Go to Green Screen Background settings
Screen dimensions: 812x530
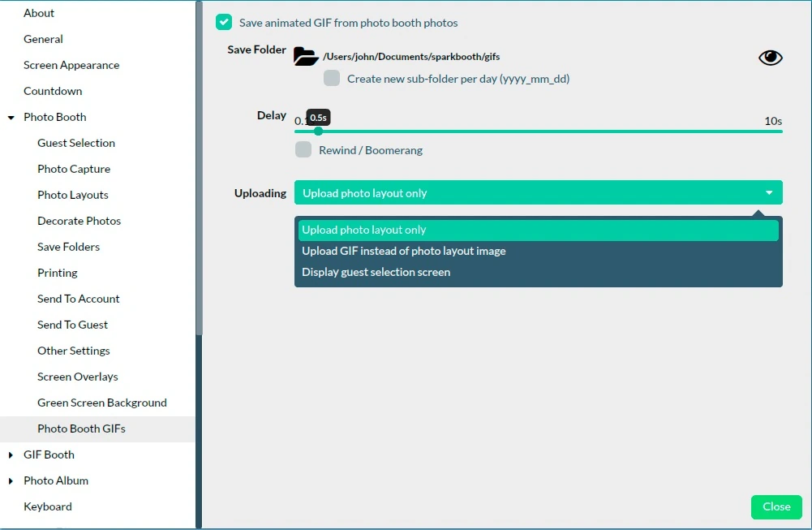coord(102,403)
